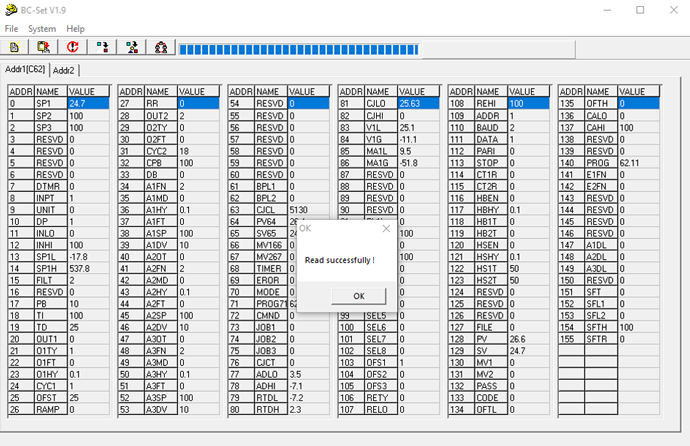Image resolution: width=690 pixels, height=446 pixels.
Task: Select the CAHI parameter name cell
Action: [601, 128]
